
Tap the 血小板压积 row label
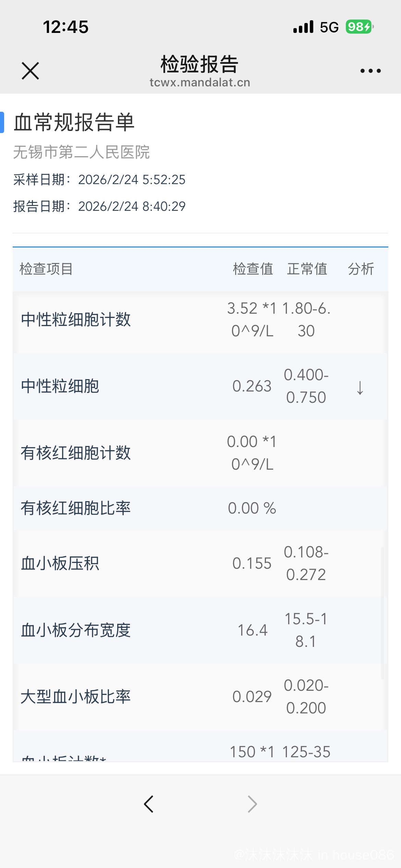[60, 564]
